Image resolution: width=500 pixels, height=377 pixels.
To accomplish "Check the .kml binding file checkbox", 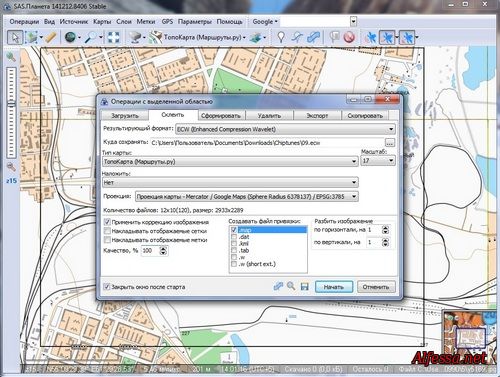I will tap(234, 243).
